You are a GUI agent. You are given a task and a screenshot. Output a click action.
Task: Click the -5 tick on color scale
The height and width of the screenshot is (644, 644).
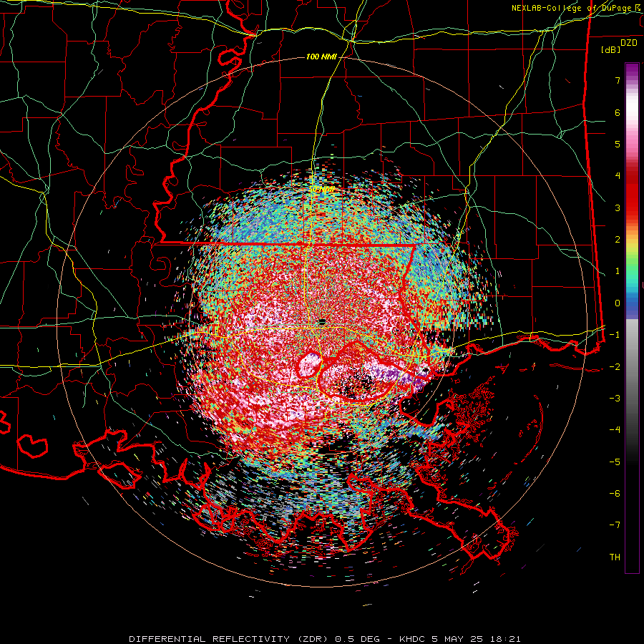tap(615, 462)
